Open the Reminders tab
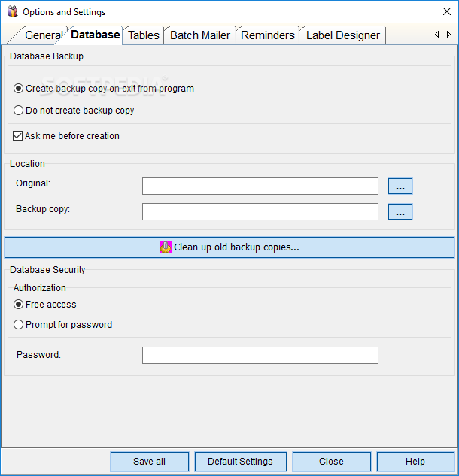Image resolution: width=459 pixels, height=476 pixels. pyautogui.click(x=268, y=35)
